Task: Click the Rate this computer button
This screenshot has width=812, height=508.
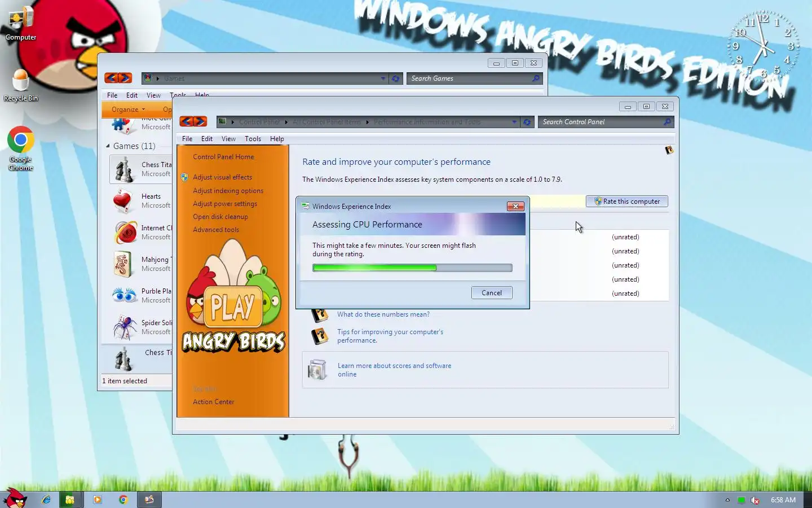Action: pyautogui.click(x=627, y=202)
